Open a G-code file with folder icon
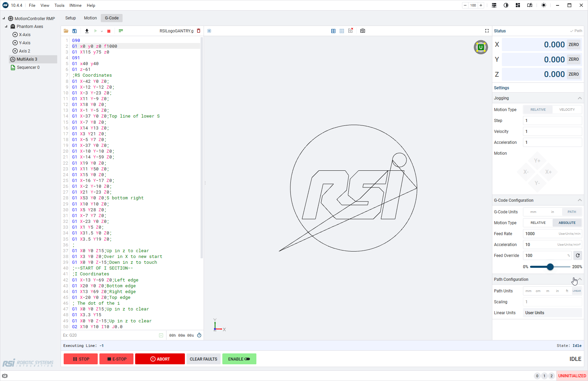 click(x=66, y=31)
